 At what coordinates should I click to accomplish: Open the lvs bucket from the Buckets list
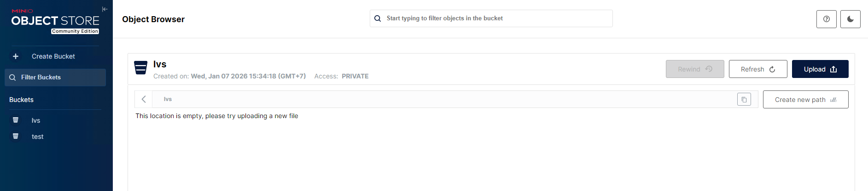pyautogui.click(x=36, y=120)
